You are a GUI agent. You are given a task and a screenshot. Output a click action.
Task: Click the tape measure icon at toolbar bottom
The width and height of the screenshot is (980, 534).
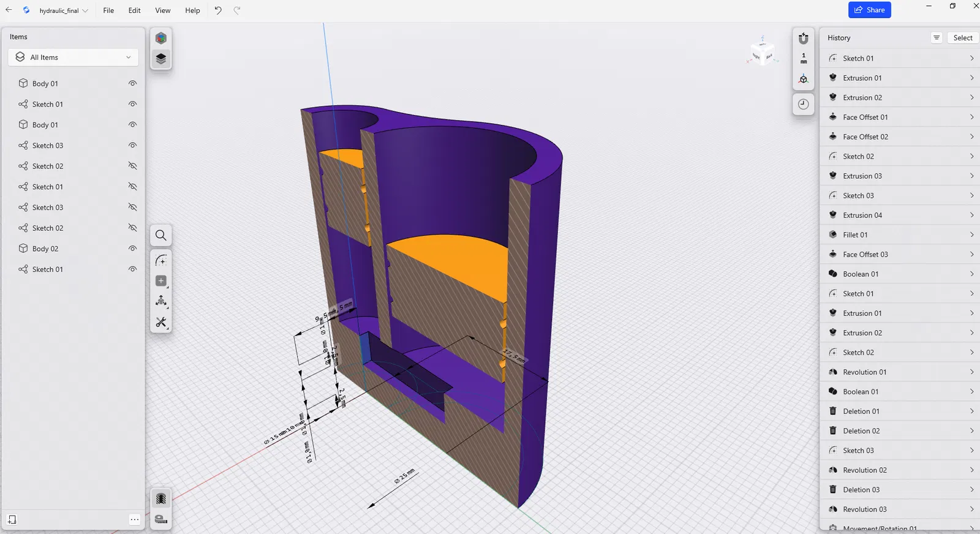pos(161,519)
